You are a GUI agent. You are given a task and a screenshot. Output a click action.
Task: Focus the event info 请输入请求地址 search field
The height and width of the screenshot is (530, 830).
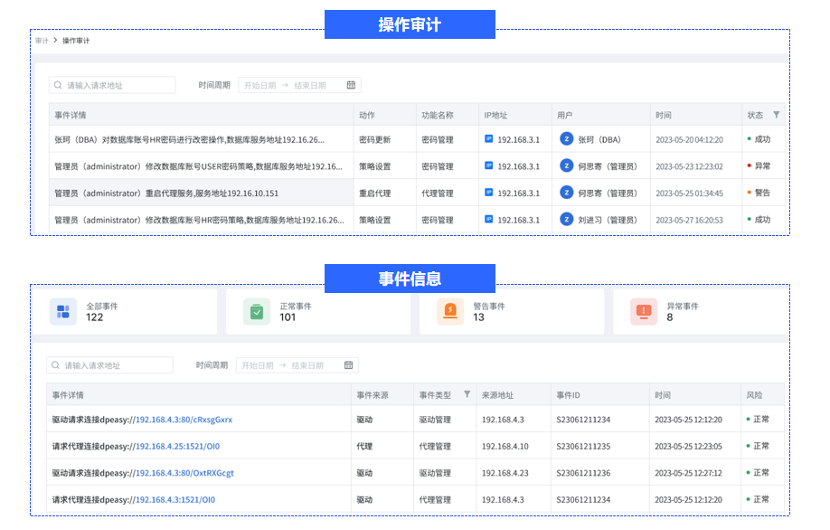[x=110, y=365]
